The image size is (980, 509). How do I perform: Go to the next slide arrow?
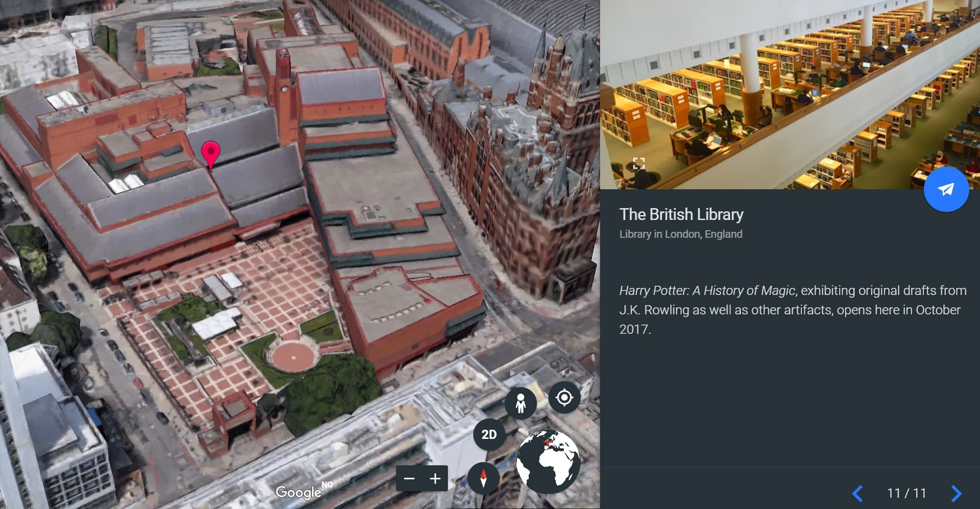956,493
